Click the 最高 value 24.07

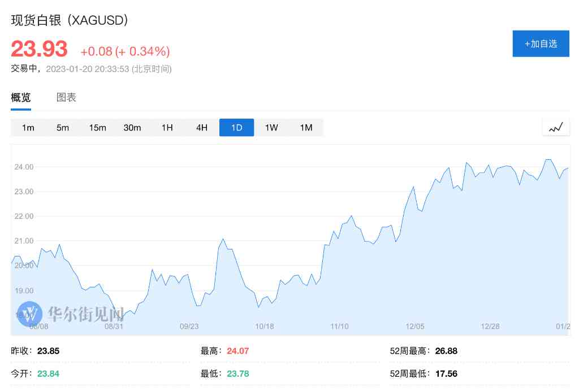tap(237, 350)
